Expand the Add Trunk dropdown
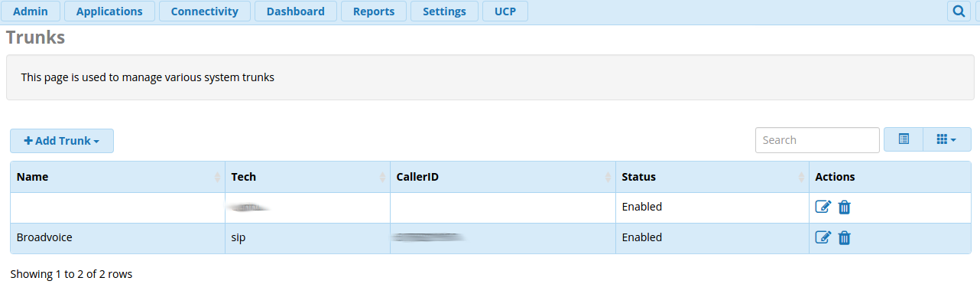This screenshot has width=980, height=294. (x=62, y=141)
